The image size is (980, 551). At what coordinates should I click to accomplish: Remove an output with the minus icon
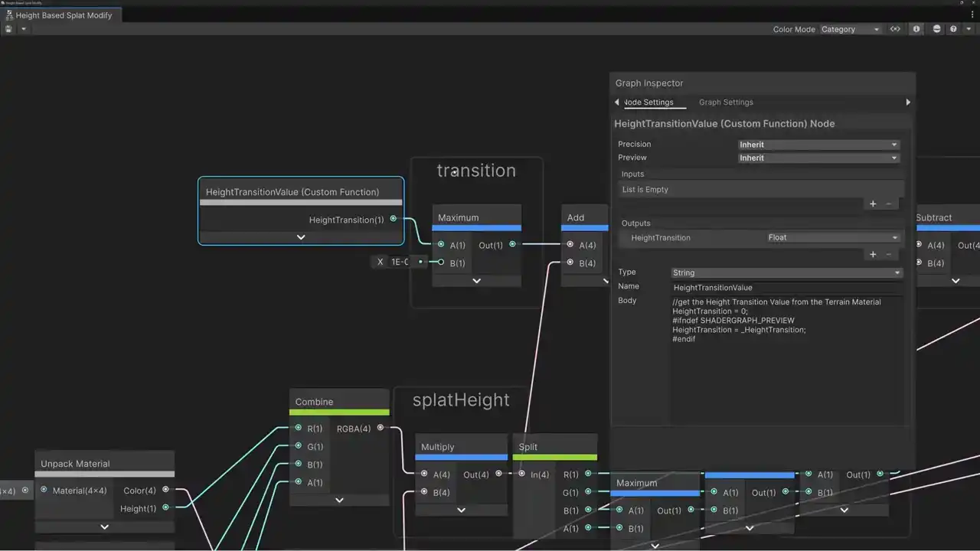[889, 254]
